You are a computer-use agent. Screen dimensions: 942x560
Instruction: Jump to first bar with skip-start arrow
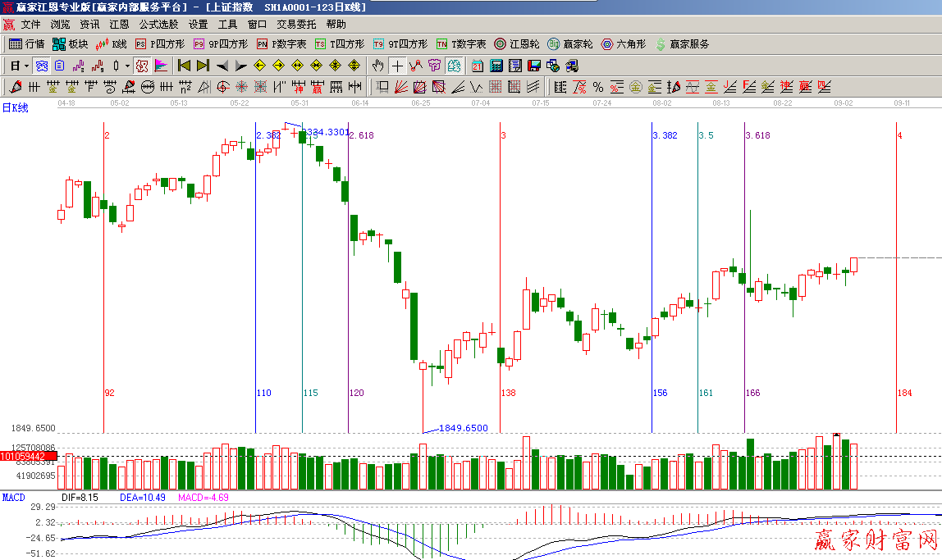pyautogui.click(x=184, y=66)
